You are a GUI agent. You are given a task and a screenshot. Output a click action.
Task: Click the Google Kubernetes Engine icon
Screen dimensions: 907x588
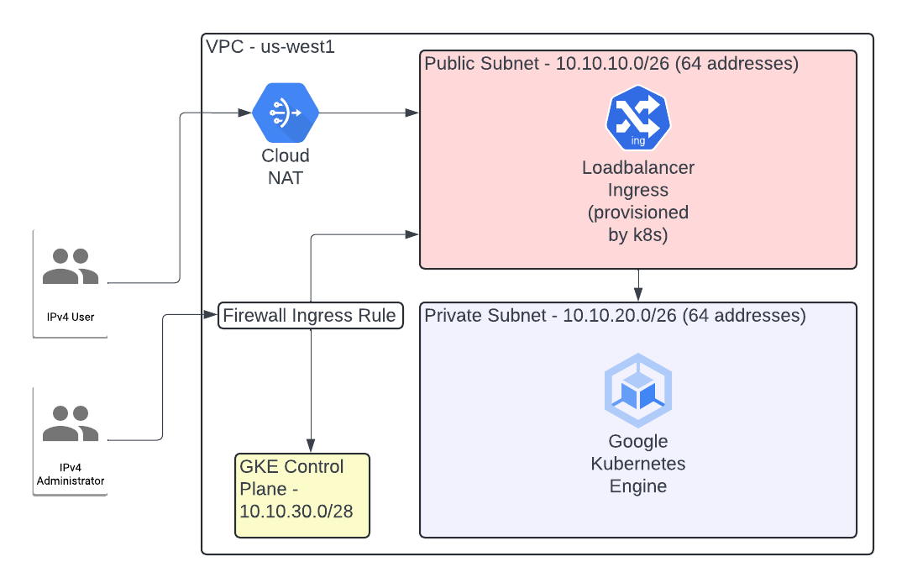638,390
